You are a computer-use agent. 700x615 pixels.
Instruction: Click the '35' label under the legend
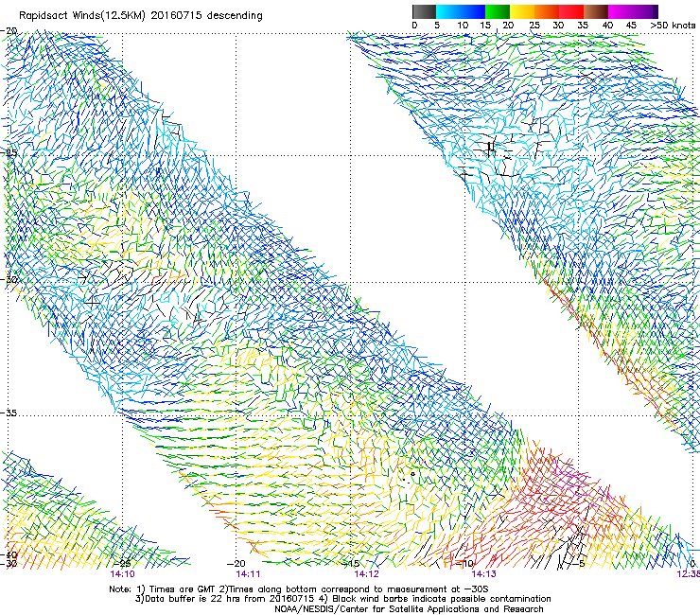583,26
